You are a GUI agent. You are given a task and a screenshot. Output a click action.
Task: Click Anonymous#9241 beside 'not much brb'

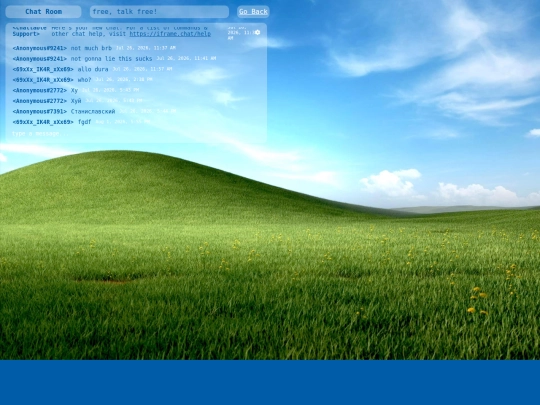pyautogui.click(x=40, y=48)
